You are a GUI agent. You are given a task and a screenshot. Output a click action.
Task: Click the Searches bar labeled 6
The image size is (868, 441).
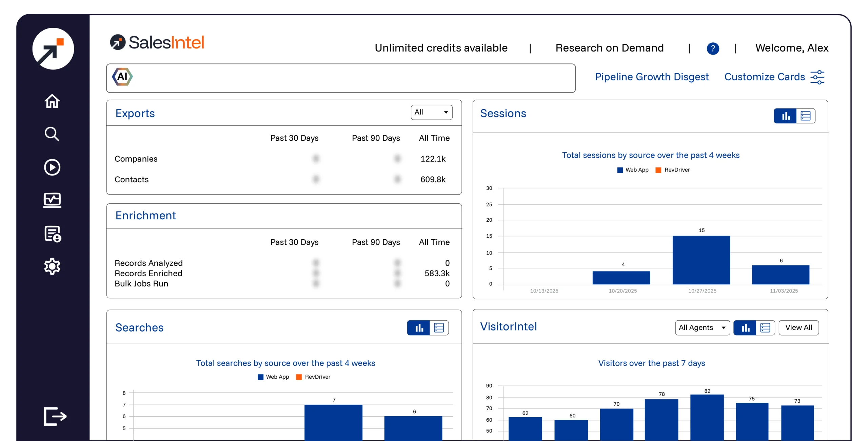tap(413, 428)
